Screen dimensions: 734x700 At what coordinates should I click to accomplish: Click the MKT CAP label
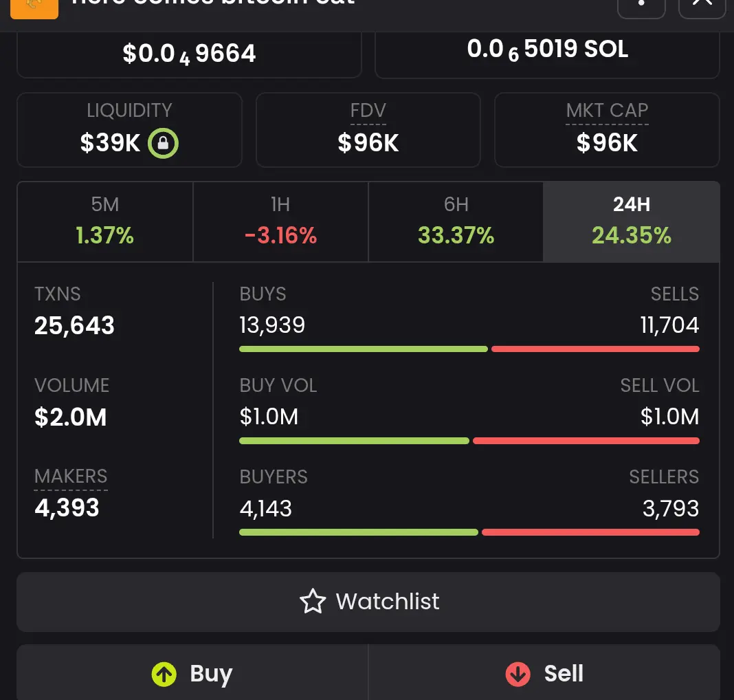(607, 111)
